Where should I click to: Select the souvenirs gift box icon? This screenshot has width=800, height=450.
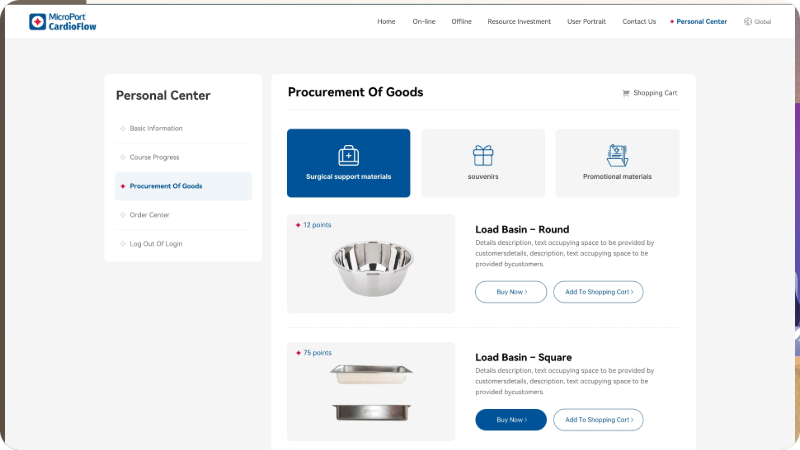pos(483,155)
